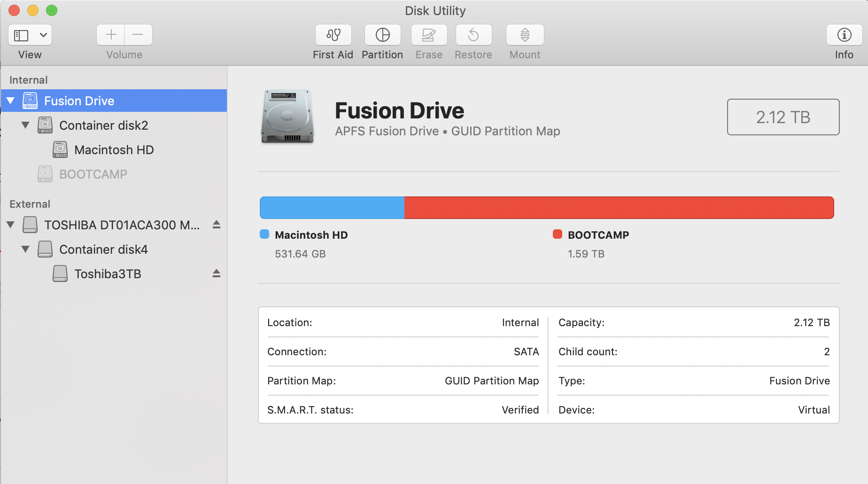Click the Mount toolbar icon
The image size is (868, 484).
525,35
